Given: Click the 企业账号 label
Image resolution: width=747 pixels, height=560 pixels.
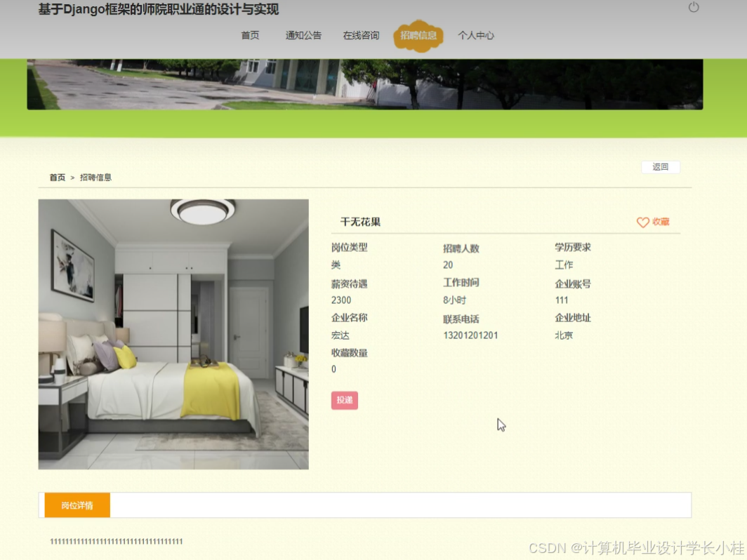Looking at the screenshot, I should [573, 284].
